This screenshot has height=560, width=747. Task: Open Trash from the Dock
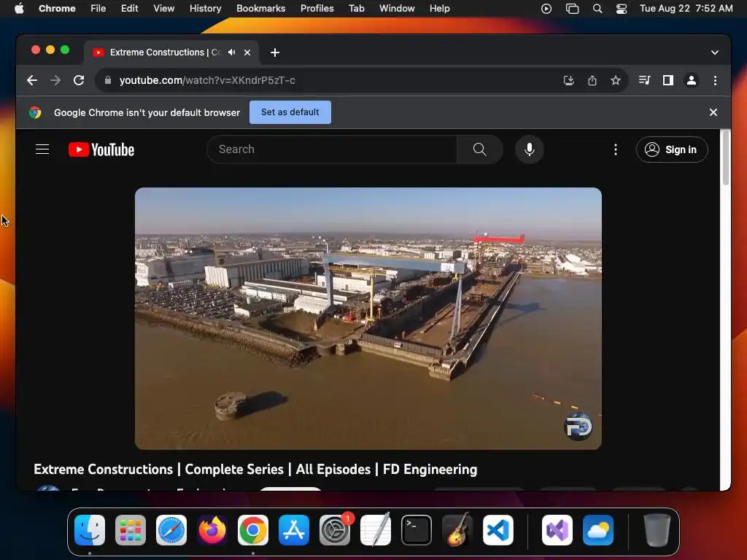tap(657, 530)
